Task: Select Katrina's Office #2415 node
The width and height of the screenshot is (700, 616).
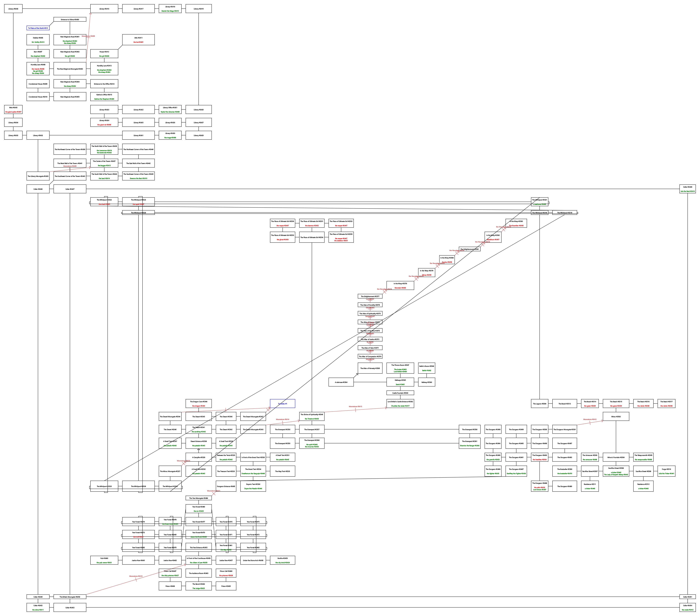Action: pos(104,97)
